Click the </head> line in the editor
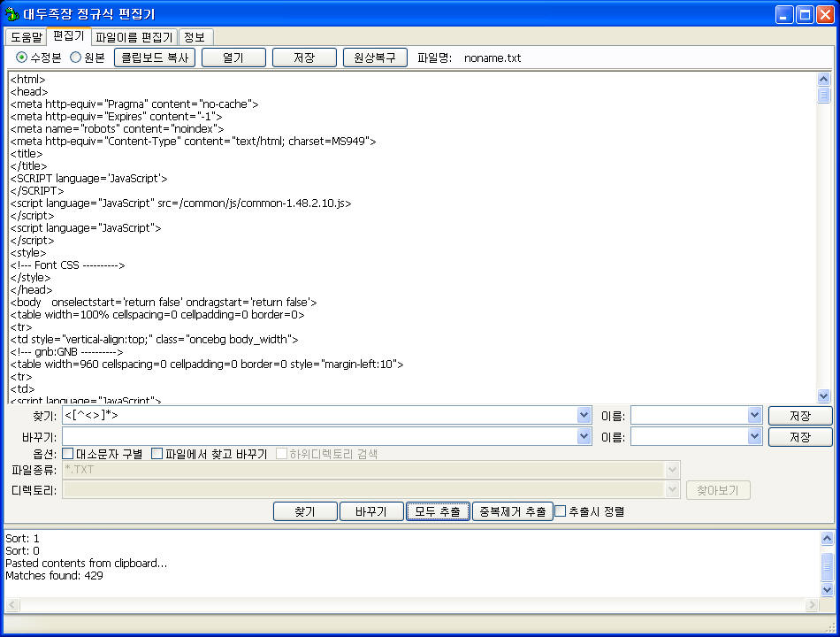 coord(31,289)
